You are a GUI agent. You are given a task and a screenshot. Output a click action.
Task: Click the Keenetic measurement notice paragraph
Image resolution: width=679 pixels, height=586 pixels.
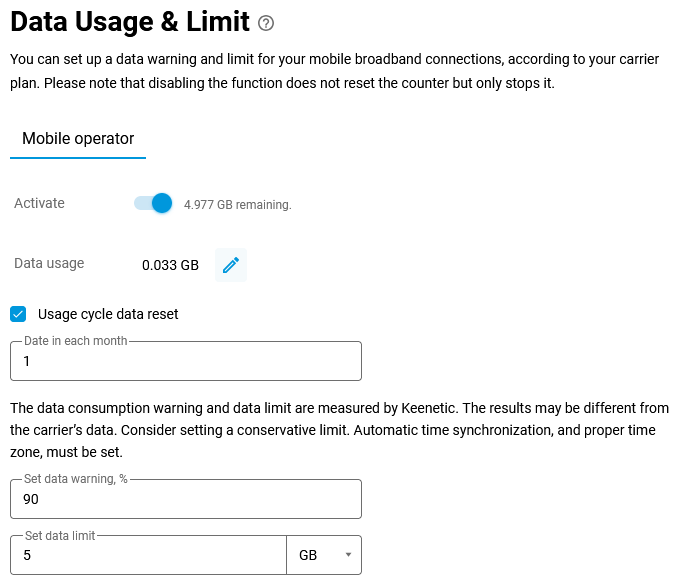click(x=339, y=430)
